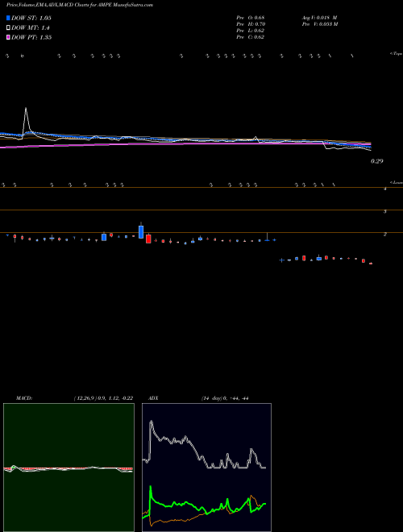
Task: Select the 'DOW PT: 1.35' legend label
Action: [x=31, y=37]
